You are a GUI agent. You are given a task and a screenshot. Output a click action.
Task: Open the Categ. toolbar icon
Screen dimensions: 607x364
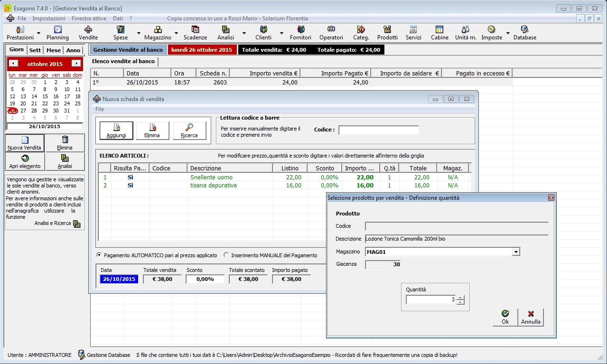(361, 33)
